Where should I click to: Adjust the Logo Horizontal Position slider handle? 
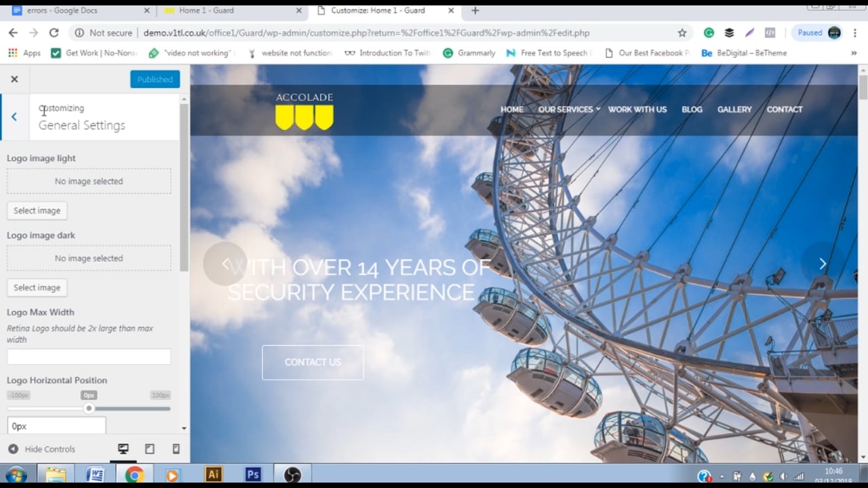[x=89, y=408]
